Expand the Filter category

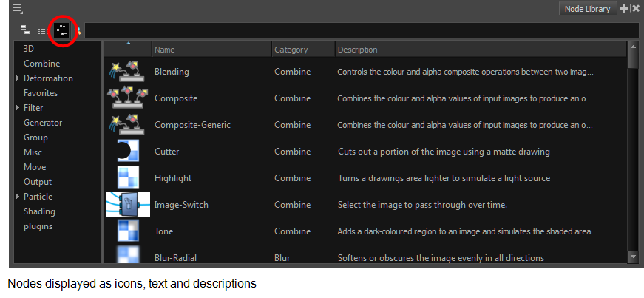[18, 108]
